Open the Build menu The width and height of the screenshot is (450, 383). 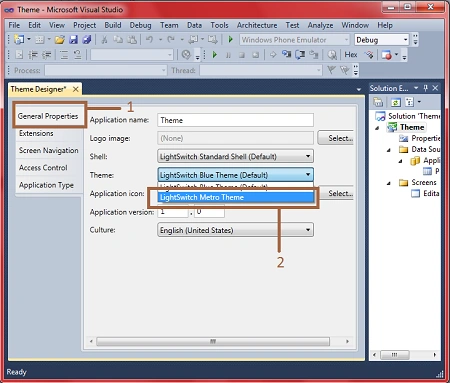(x=113, y=25)
